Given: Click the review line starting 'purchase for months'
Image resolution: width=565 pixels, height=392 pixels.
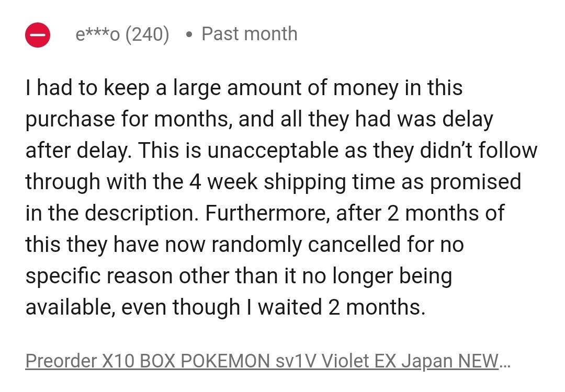Looking at the screenshot, I should tap(259, 120).
